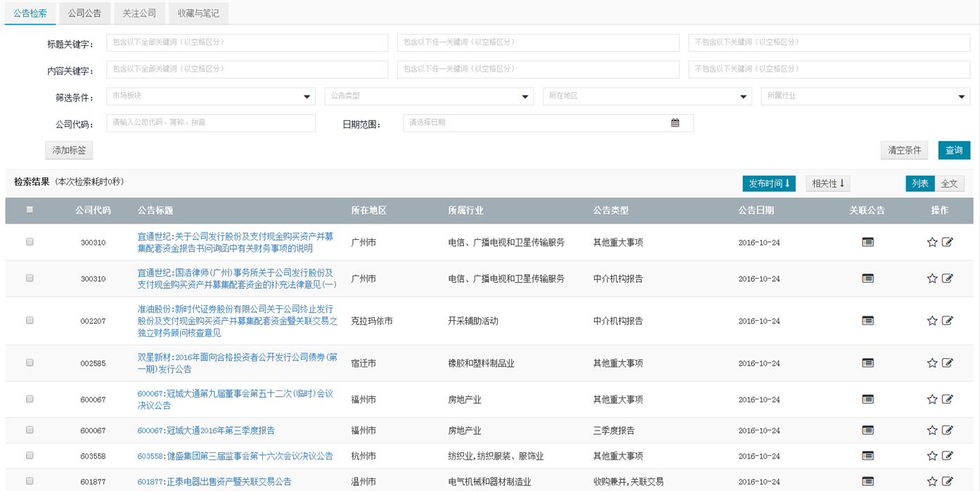Focus 标题关键字 any-keyword input

(x=539, y=42)
